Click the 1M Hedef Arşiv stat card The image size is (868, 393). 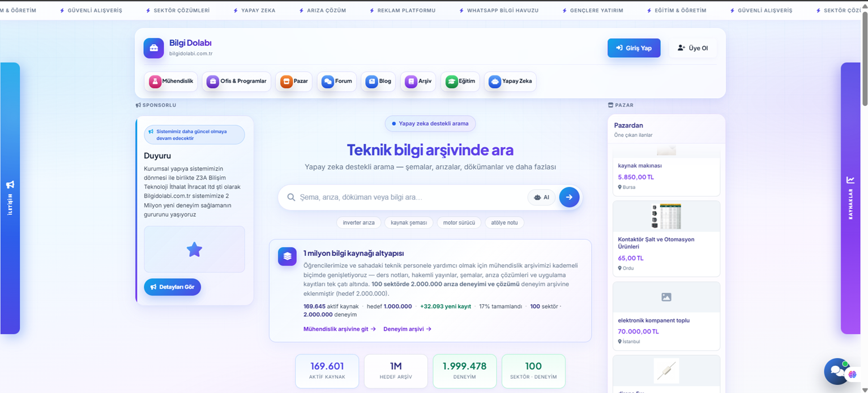point(396,371)
